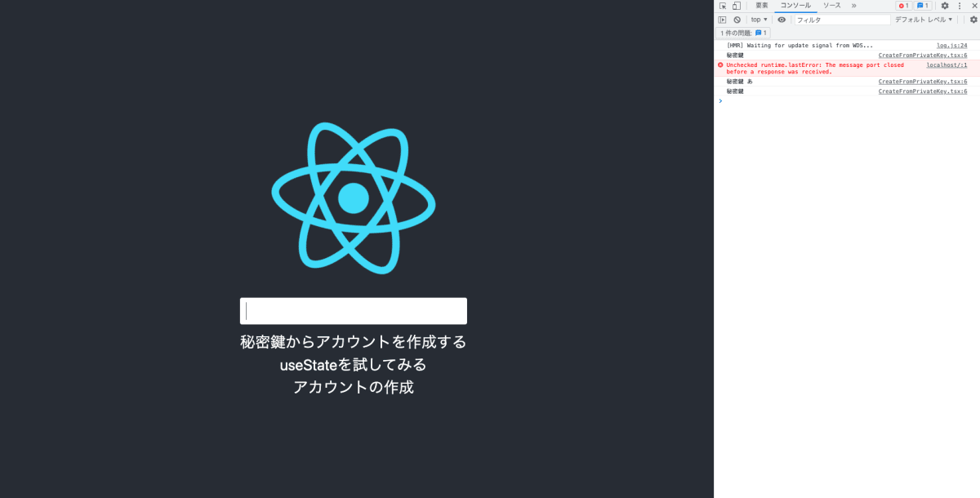Open CreateFromPrivateKey.tsx:6 link in last 秘密鍵 row
Image resolution: width=980 pixels, height=498 pixels.
point(923,91)
